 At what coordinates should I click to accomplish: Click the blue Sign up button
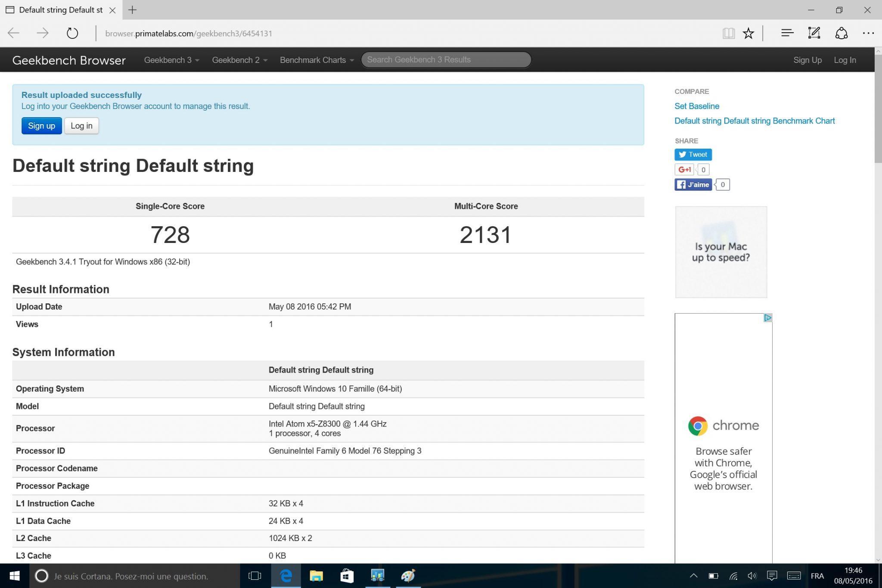42,126
